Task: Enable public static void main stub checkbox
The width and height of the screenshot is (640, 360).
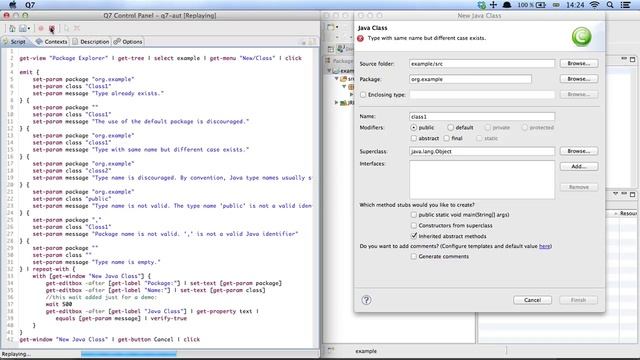Action: pos(413,215)
